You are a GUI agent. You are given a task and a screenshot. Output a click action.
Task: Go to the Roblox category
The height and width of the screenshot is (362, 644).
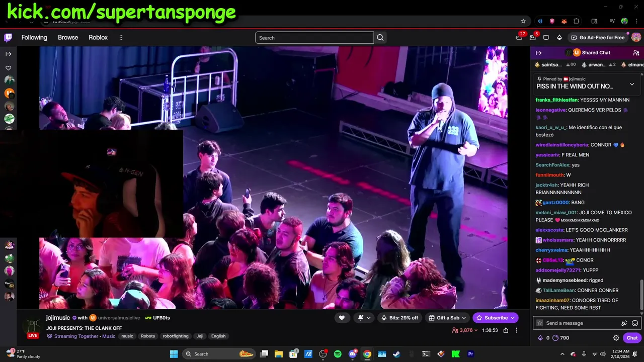tap(98, 38)
